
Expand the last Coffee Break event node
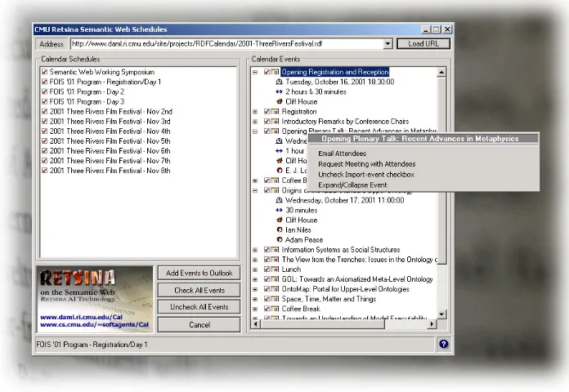(255, 309)
